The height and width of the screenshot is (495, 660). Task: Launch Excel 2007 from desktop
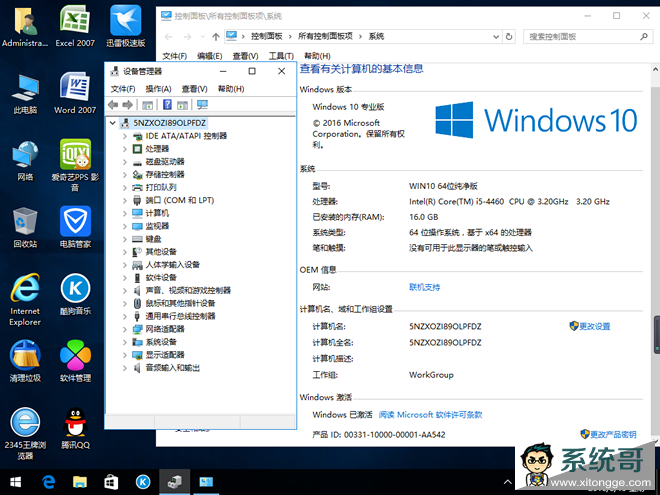pyautogui.click(x=75, y=26)
